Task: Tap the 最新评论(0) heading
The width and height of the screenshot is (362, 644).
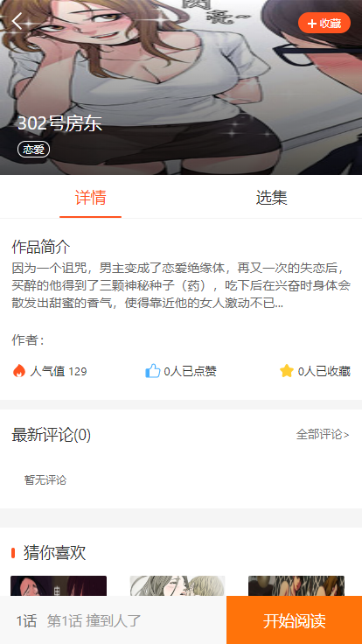Action: (52, 435)
